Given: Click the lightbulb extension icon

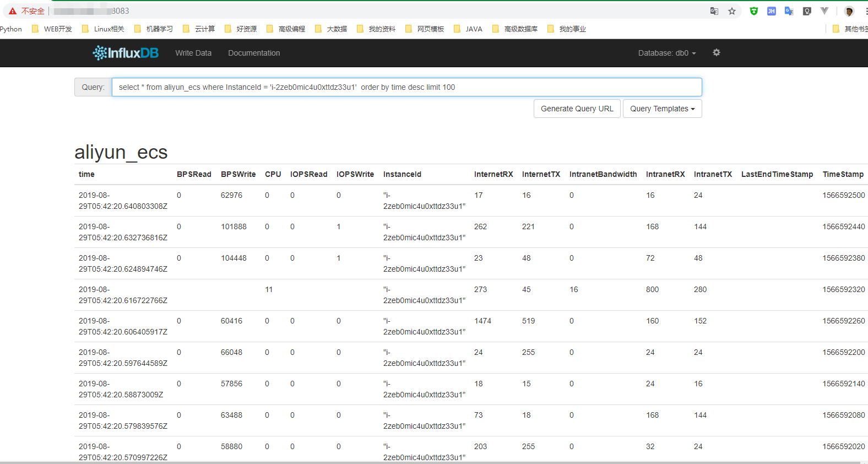Looking at the screenshot, I should [807, 11].
